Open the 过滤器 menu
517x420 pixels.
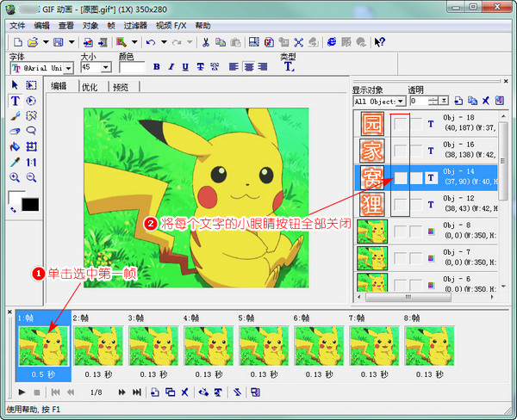pyautogui.click(x=135, y=26)
